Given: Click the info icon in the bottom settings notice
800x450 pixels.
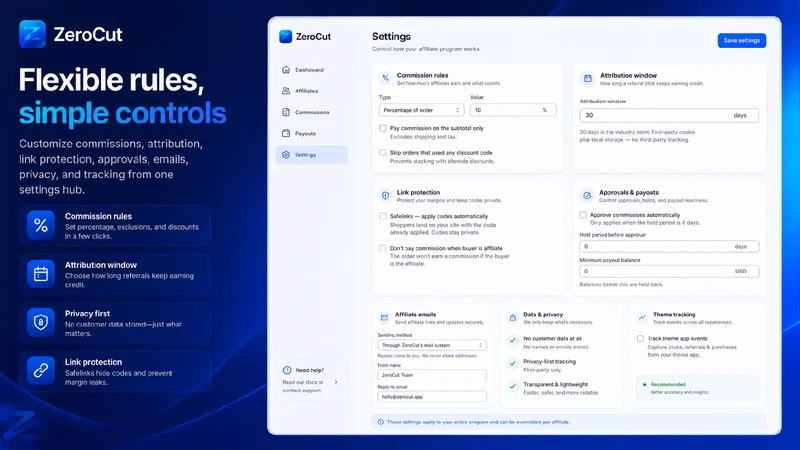Looking at the screenshot, I should pyautogui.click(x=380, y=422).
